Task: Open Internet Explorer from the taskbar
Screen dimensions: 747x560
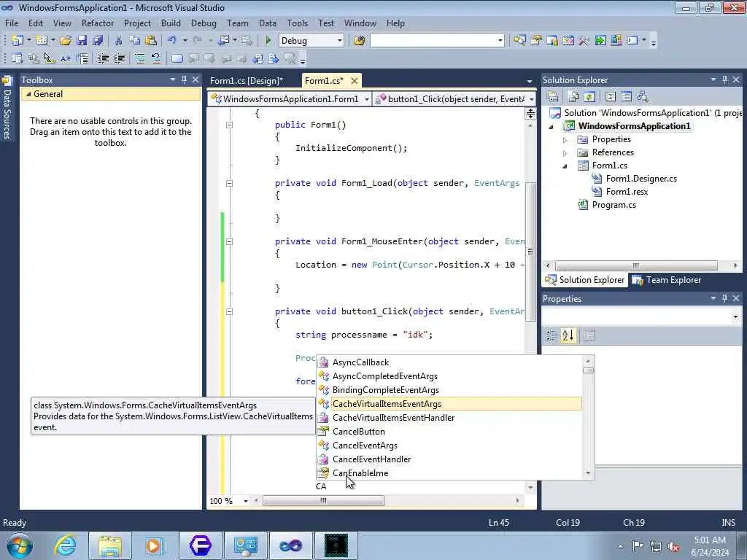Action: pyautogui.click(x=64, y=545)
